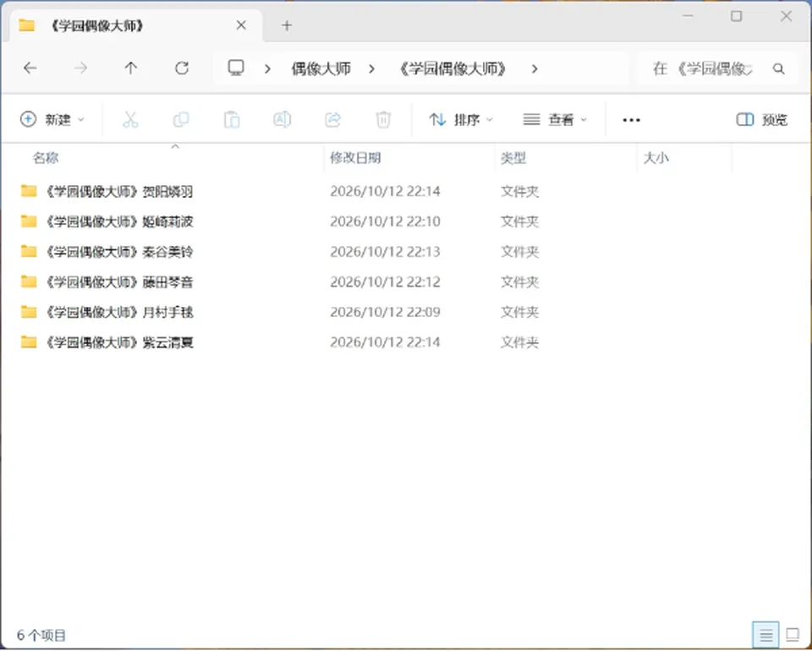Switch to large thumbnails view layout
The width and height of the screenshot is (812, 651).
(x=793, y=634)
